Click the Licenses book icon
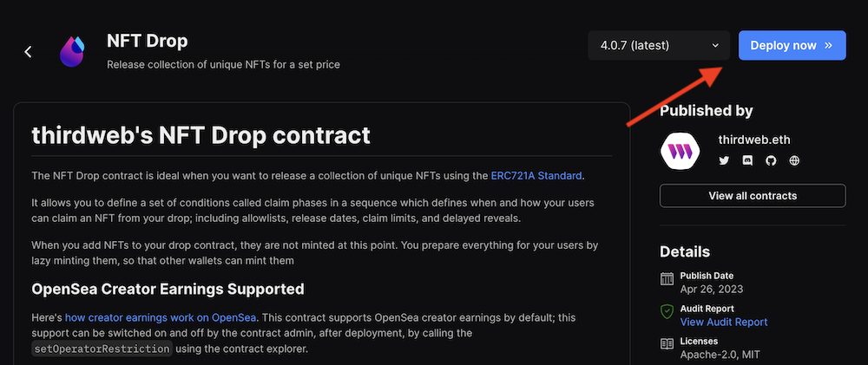 [x=667, y=343]
